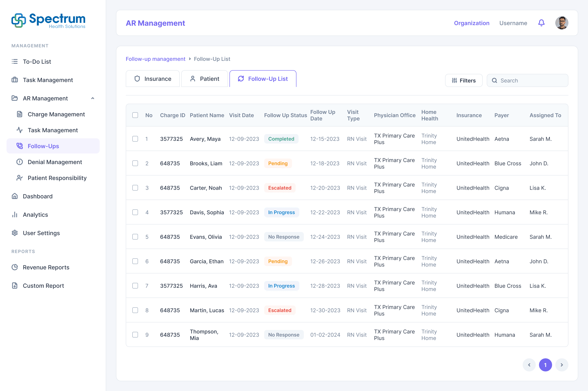588x391 pixels.
Task: Check the row for Davis, Sophia
Action: point(135,212)
